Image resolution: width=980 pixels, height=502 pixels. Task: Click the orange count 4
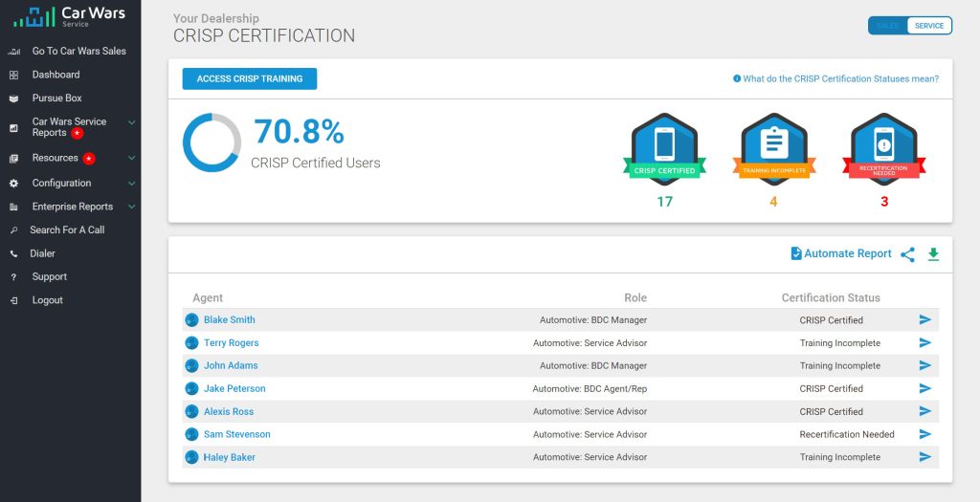[773, 202]
